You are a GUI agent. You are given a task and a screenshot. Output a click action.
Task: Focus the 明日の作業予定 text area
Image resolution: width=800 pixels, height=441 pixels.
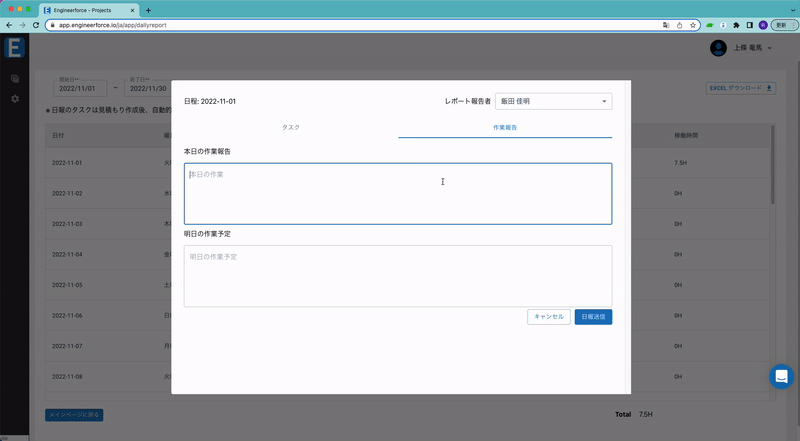[398, 276]
